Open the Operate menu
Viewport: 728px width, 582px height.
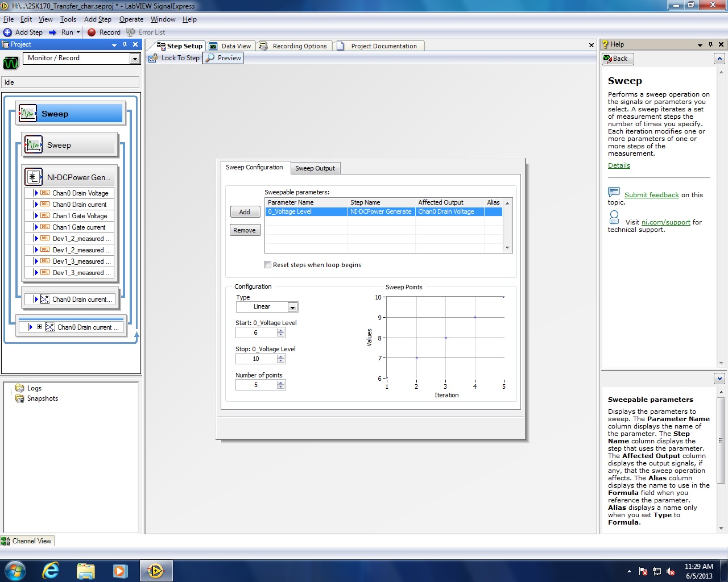(x=131, y=19)
